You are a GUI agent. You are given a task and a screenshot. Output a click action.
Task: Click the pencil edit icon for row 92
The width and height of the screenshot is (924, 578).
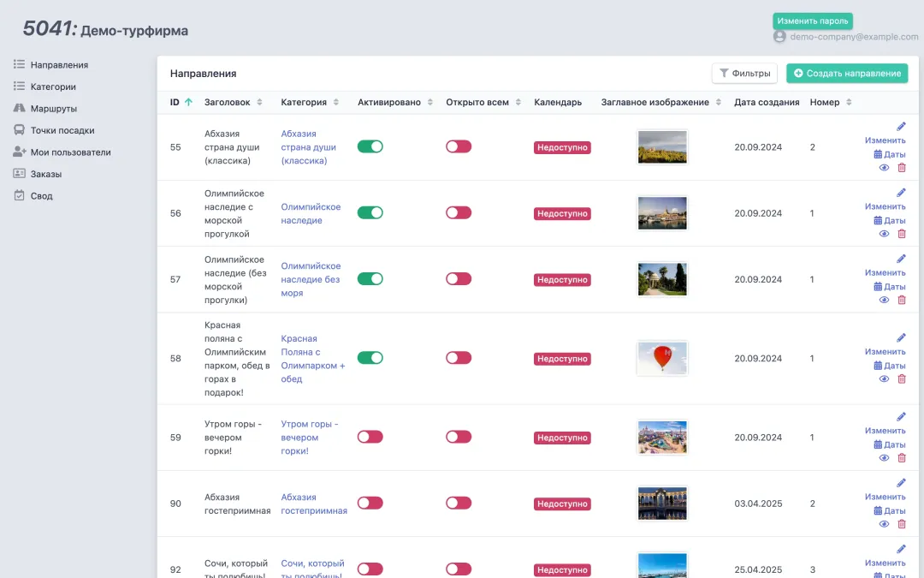tap(901, 549)
